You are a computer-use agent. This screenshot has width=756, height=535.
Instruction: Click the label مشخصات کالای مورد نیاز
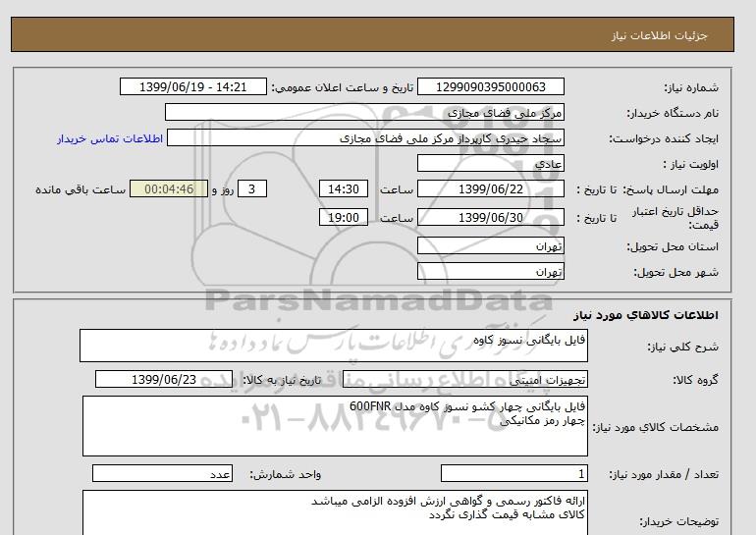tap(655, 427)
